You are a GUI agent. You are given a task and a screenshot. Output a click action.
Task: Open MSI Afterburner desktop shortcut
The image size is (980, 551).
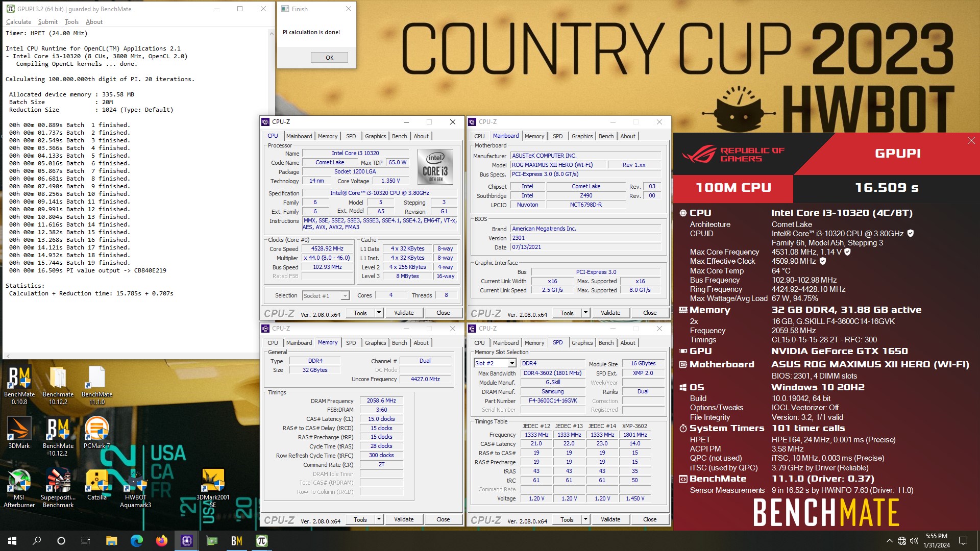coord(19,488)
